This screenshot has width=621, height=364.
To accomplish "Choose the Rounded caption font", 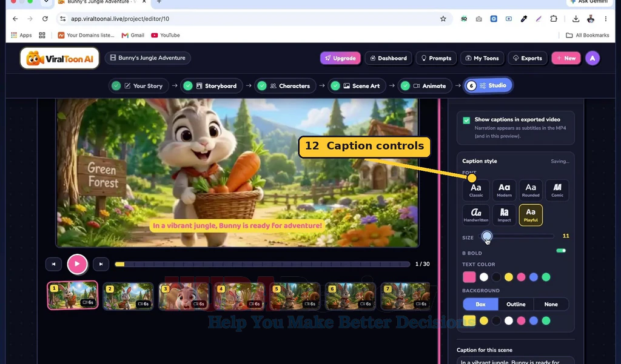I will coord(531,190).
